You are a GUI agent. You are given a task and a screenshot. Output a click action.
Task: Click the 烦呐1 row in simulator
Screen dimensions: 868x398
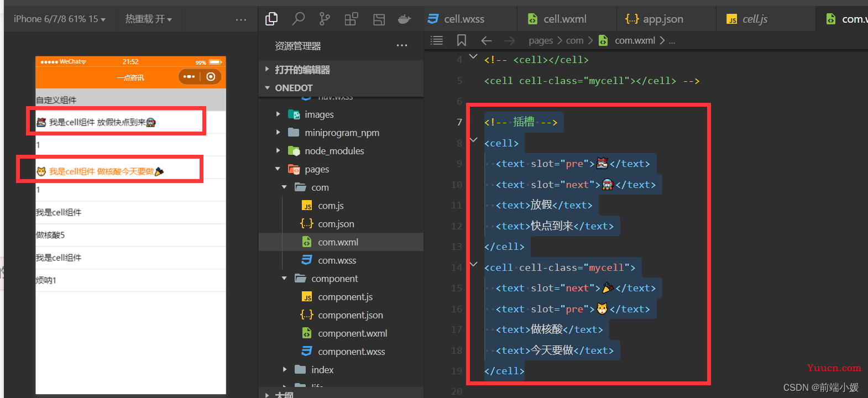click(x=130, y=280)
